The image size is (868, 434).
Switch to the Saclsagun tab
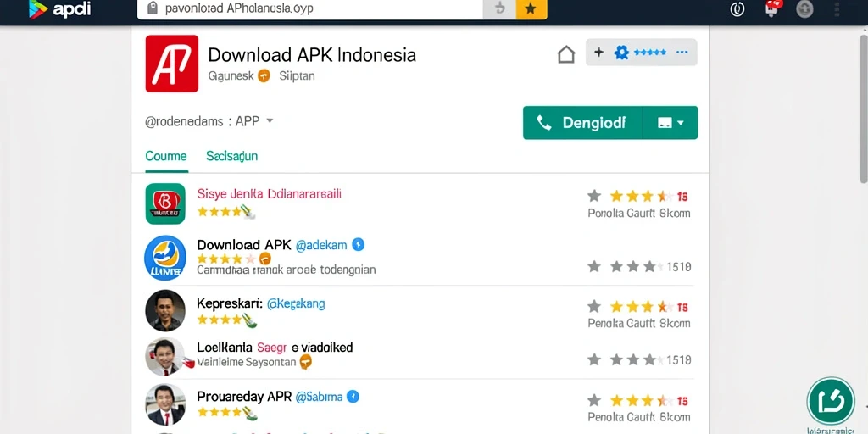pos(232,156)
